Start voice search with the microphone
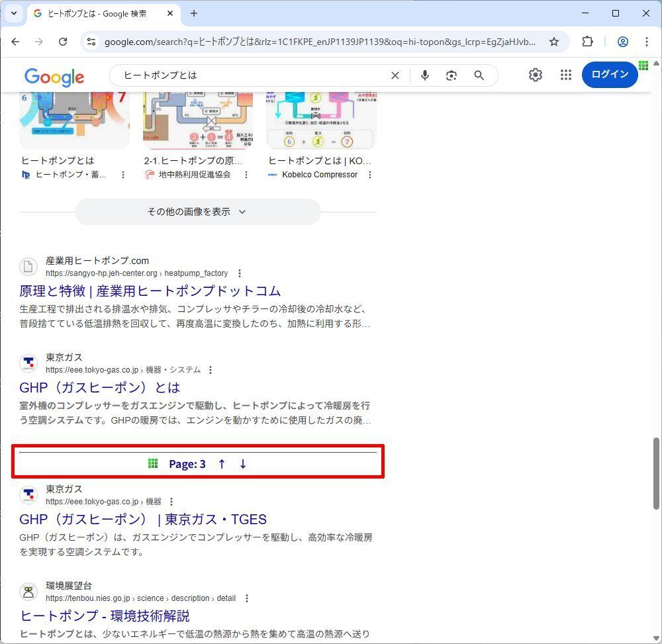 (x=425, y=75)
